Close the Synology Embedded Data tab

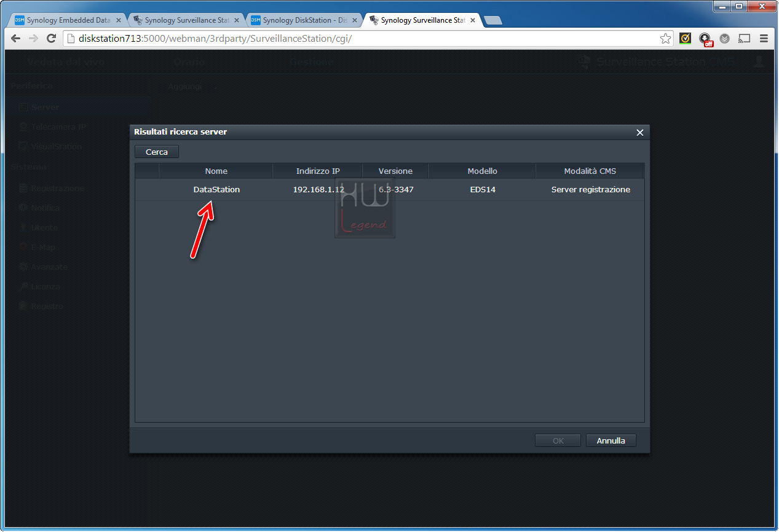119,20
